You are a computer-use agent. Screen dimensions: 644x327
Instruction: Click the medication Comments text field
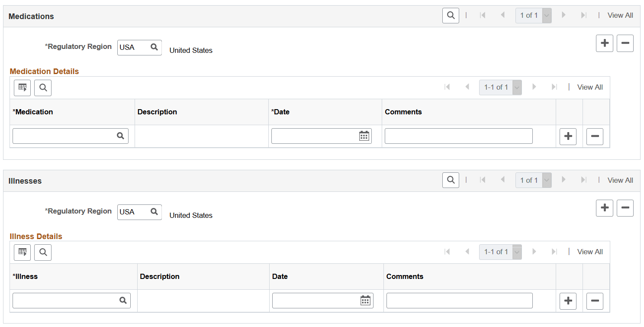459,136
